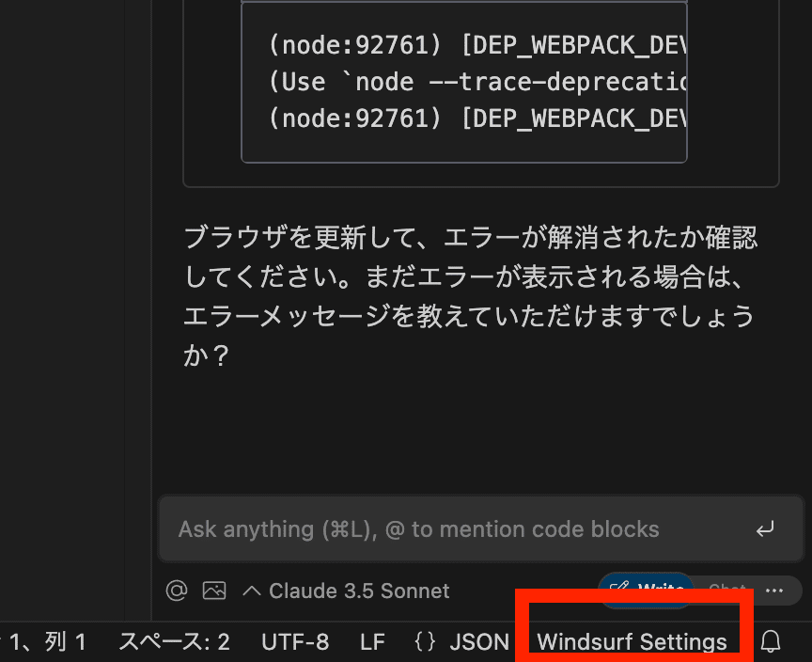Click the curly braces language icon
This screenshot has width=812, height=662.
426,642
